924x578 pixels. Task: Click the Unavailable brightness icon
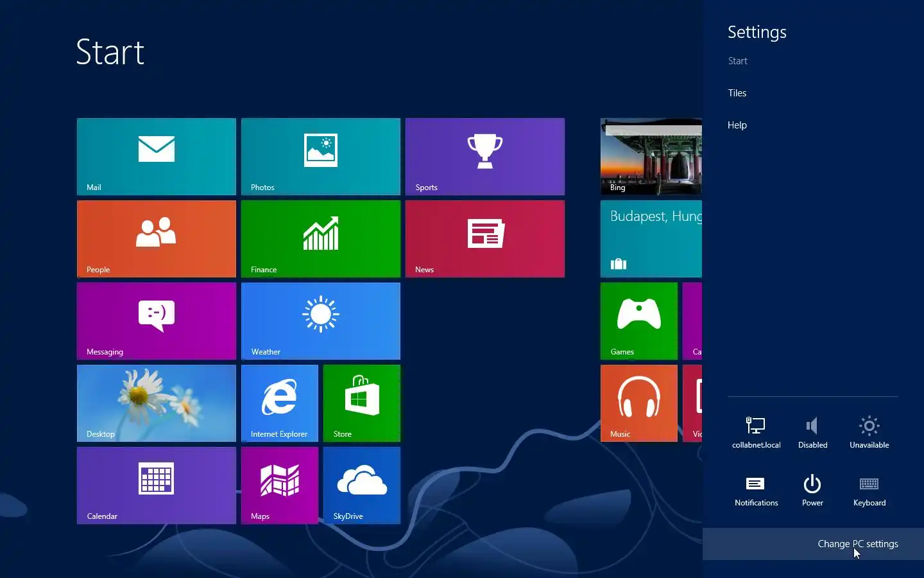click(x=869, y=432)
